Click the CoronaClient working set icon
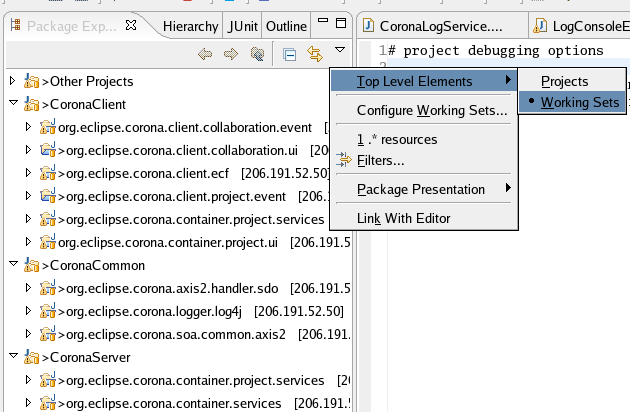Screen dimensions: 630x412 point(31,103)
